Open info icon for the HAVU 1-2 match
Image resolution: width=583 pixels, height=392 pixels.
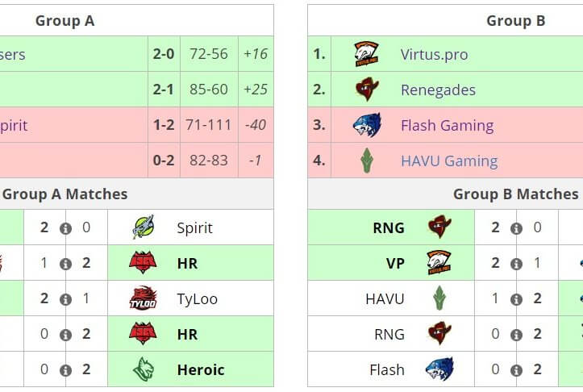[516, 299]
